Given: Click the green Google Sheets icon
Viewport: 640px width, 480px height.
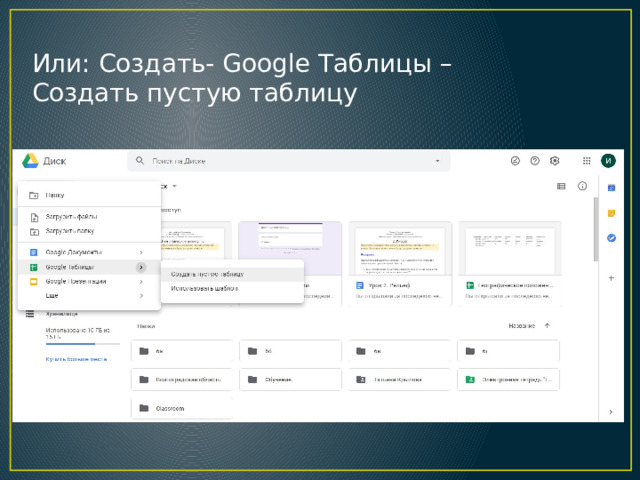Looking at the screenshot, I should click(34, 267).
